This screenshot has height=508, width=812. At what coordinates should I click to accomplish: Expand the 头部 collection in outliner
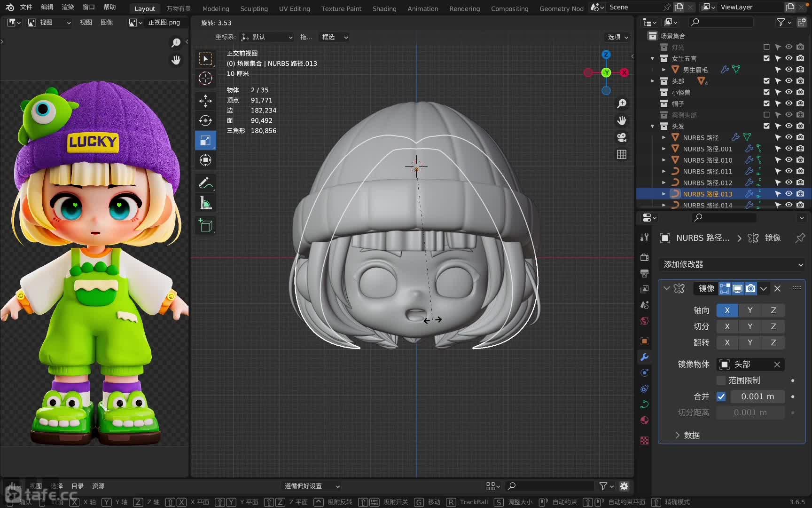coord(652,81)
